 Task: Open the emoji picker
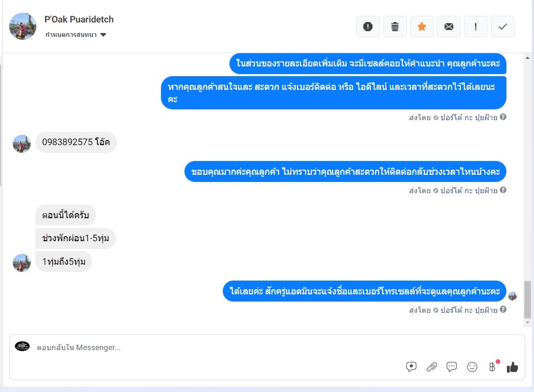(x=472, y=367)
